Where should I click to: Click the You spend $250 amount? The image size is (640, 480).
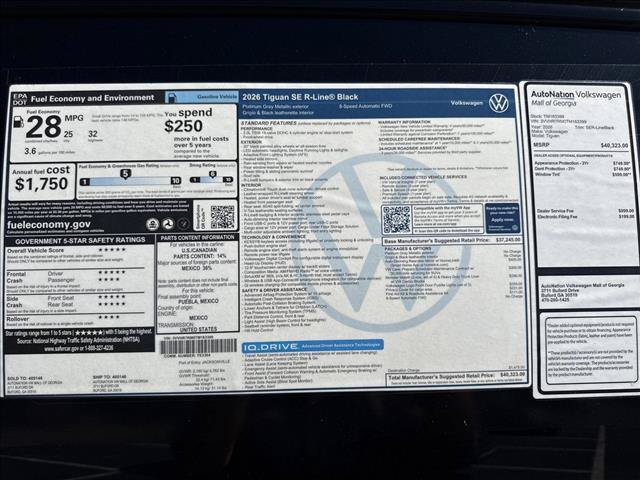coord(183,126)
